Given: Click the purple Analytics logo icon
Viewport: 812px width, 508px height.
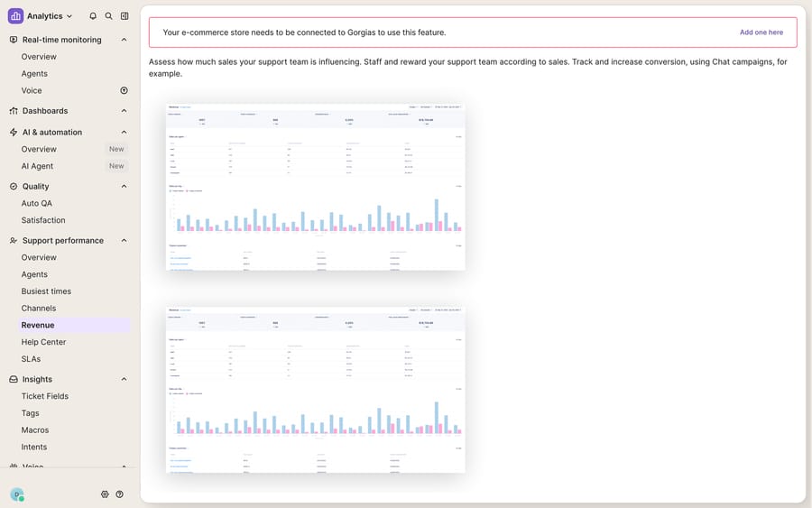Looking at the screenshot, I should pos(15,16).
